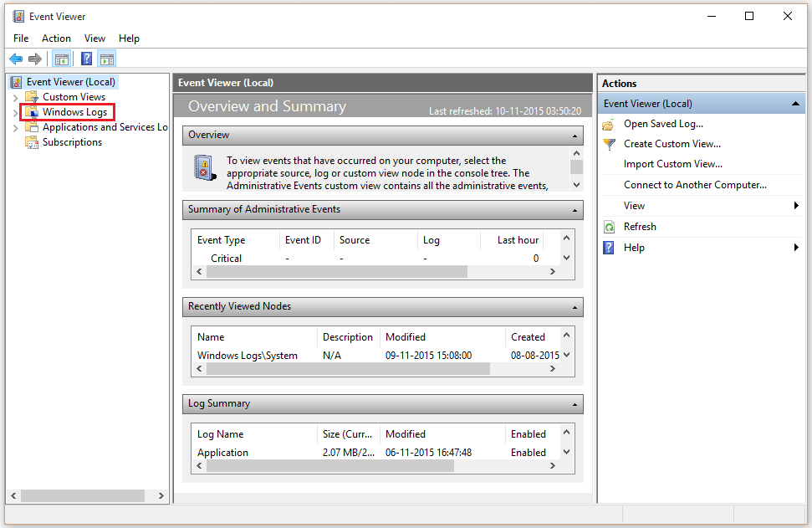This screenshot has width=812, height=528.
Task: Click the Subscriptions icon in tree
Action: coord(32,142)
